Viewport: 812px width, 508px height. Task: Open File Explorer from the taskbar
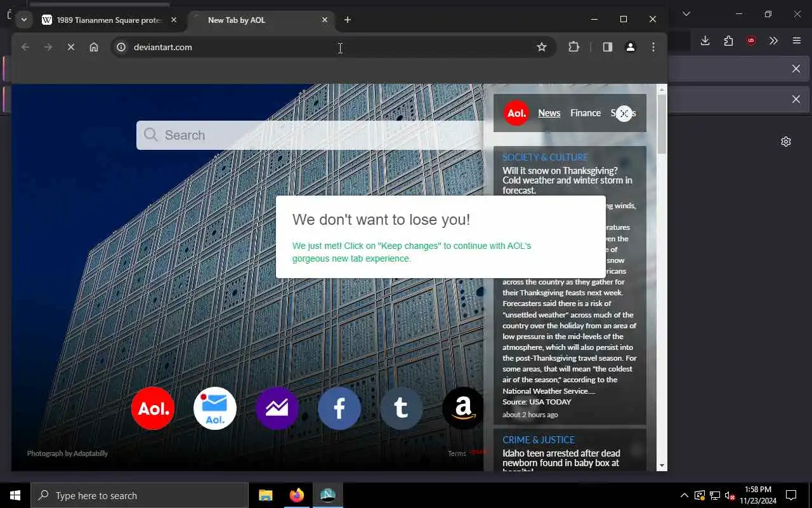pos(266,495)
